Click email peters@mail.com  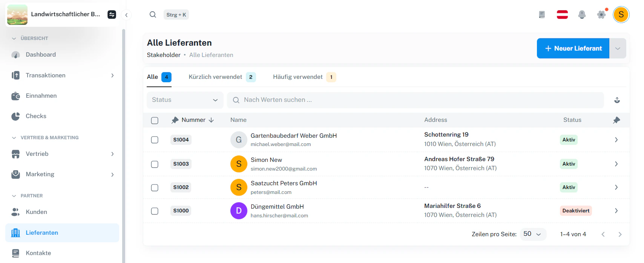(x=271, y=192)
